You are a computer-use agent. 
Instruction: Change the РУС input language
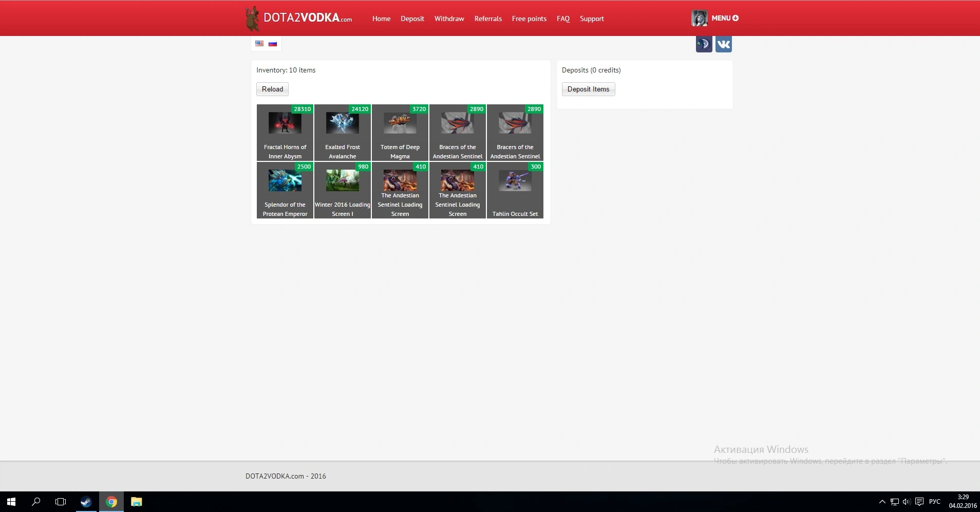click(935, 502)
